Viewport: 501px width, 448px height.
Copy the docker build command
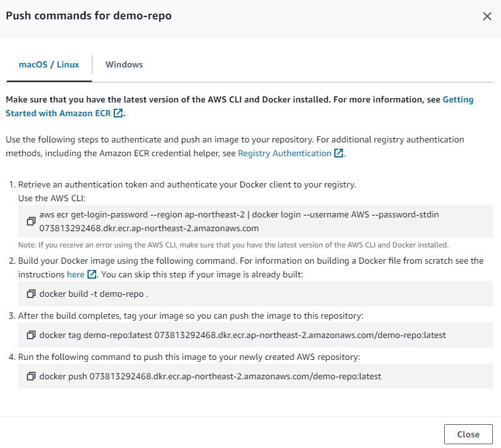click(x=31, y=293)
